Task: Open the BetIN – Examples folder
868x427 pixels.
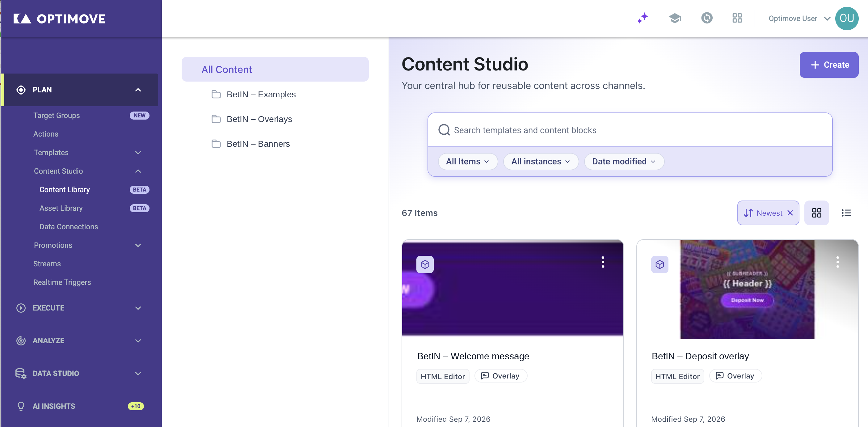Action: click(261, 94)
